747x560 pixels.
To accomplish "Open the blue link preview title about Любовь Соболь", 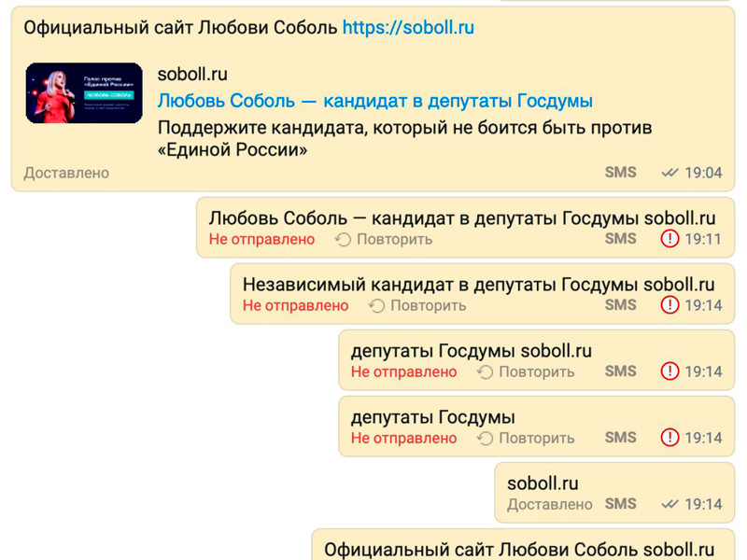I will coord(375,101).
